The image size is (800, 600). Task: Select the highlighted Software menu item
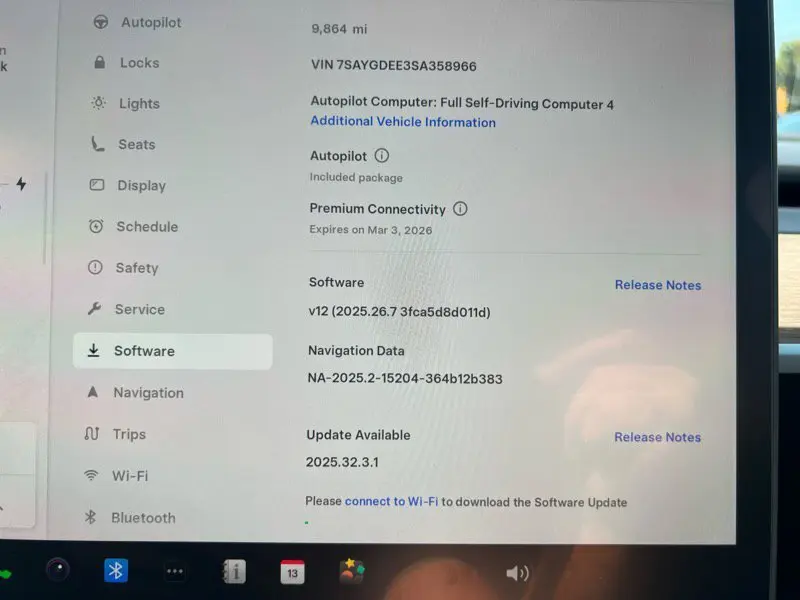[172, 351]
